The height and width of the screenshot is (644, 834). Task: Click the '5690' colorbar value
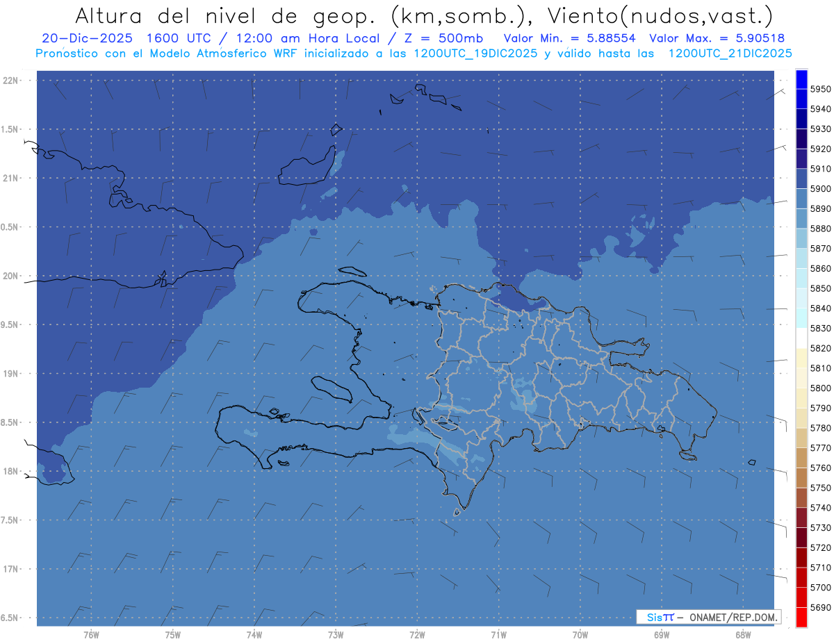pyautogui.click(x=821, y=607)
